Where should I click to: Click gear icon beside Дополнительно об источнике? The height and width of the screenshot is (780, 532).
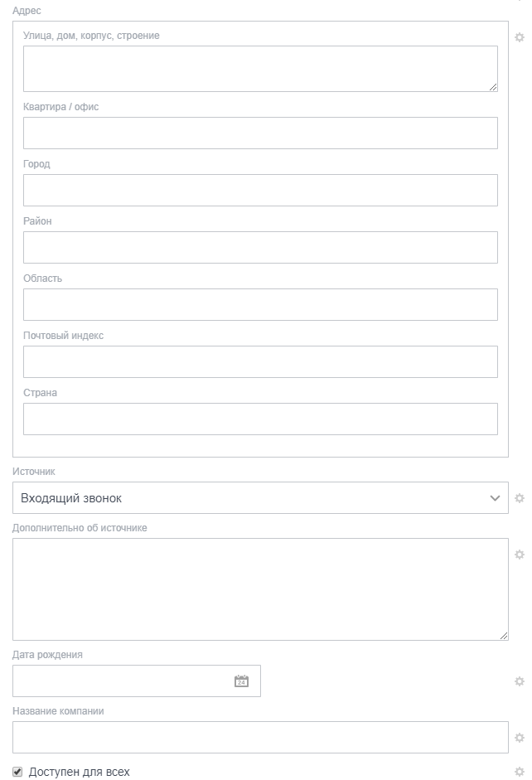(520, 555)
